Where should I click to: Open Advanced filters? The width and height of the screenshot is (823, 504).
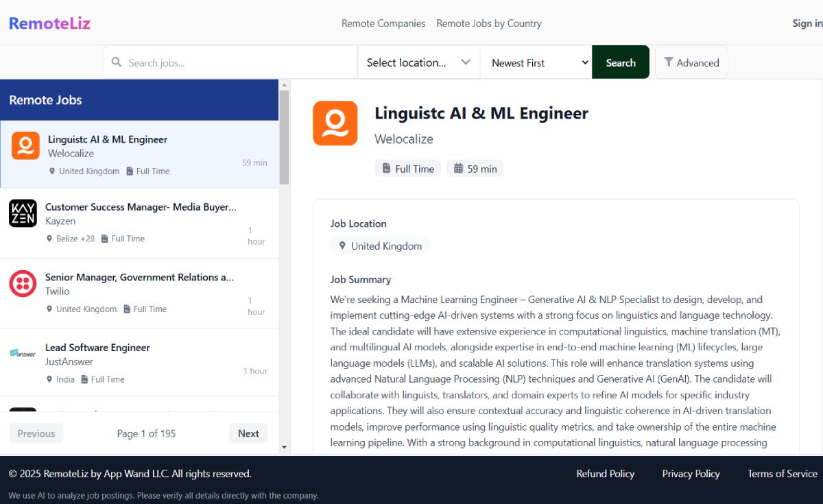point(691,62)
